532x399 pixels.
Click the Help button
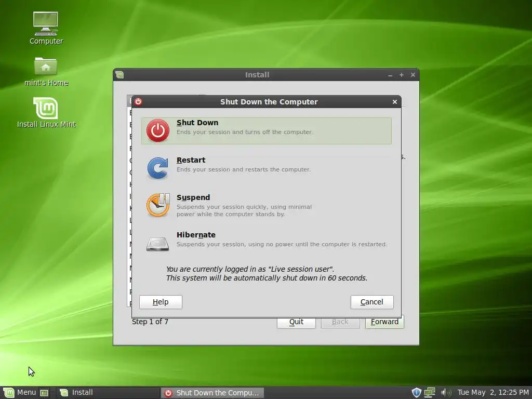click(161, 302)
